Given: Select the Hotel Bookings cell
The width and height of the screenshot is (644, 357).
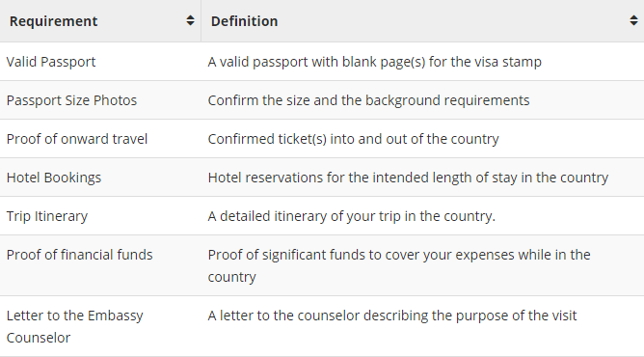Looking at the screenshot, I should [100, 178].
